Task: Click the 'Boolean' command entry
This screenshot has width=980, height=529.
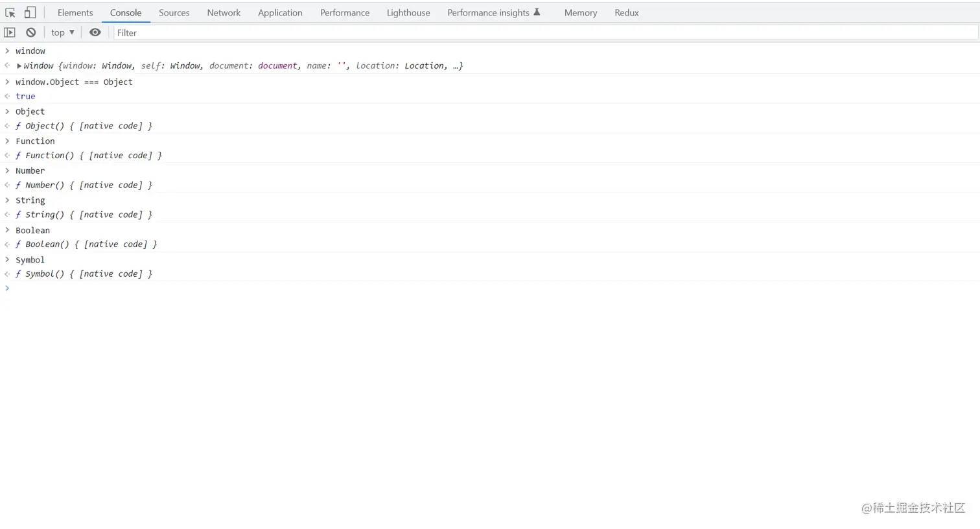Action: click(32, 230)
